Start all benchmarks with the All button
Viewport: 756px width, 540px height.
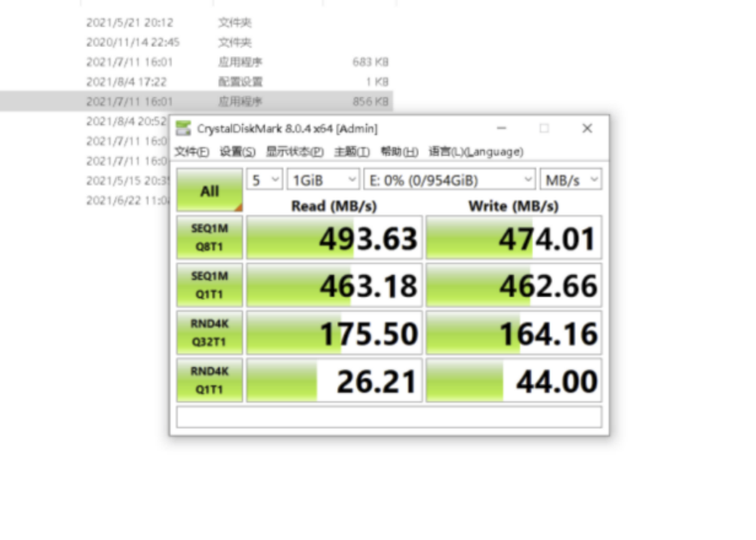tap(210, 190)
